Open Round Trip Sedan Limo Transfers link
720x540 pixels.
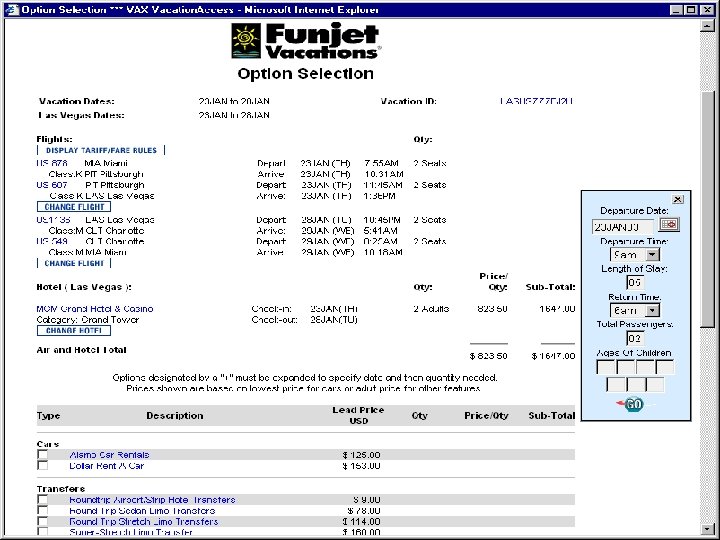(142, 511)
